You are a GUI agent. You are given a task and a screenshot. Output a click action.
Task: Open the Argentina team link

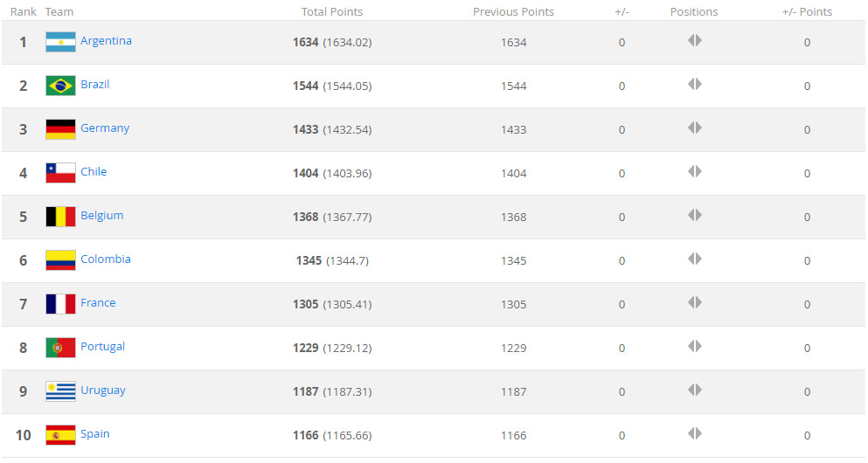107,41
